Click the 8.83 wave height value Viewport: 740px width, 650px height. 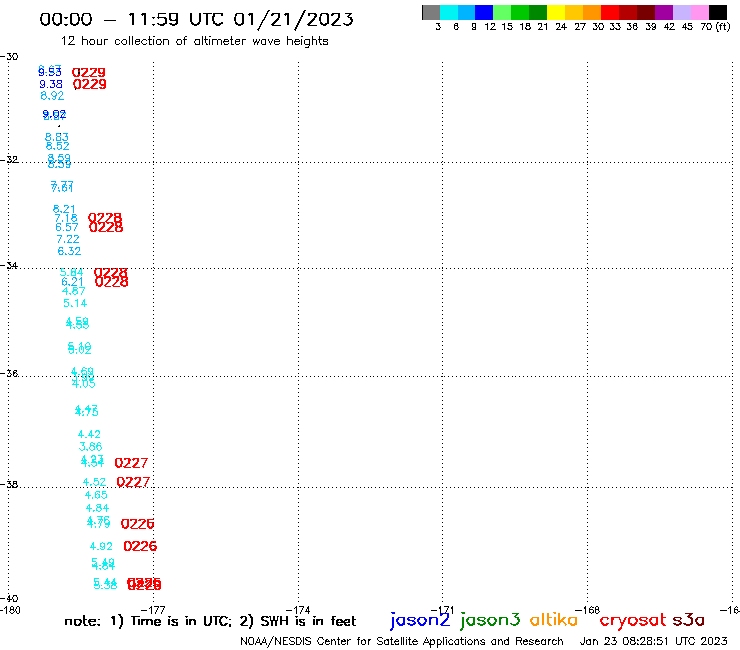(57, 137)
